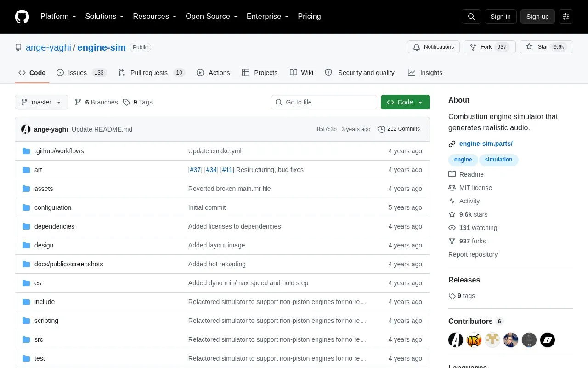Click the Report repository link

pos(473,254)
